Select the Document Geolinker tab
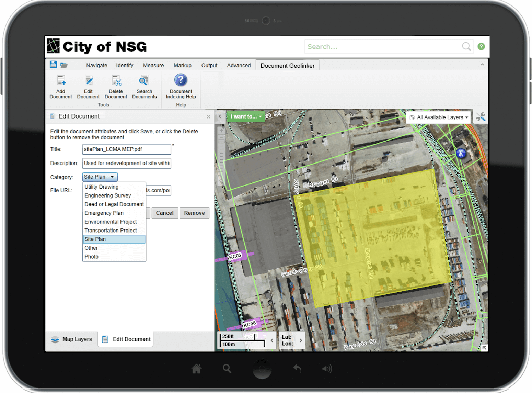532x393 pixels. [x=288, y=66]
